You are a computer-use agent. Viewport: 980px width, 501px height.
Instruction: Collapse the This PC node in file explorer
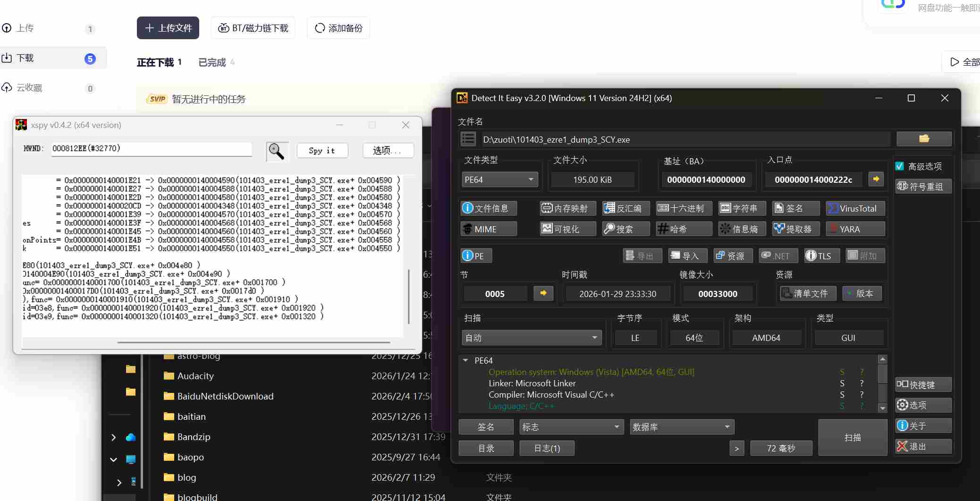[113, 459]
